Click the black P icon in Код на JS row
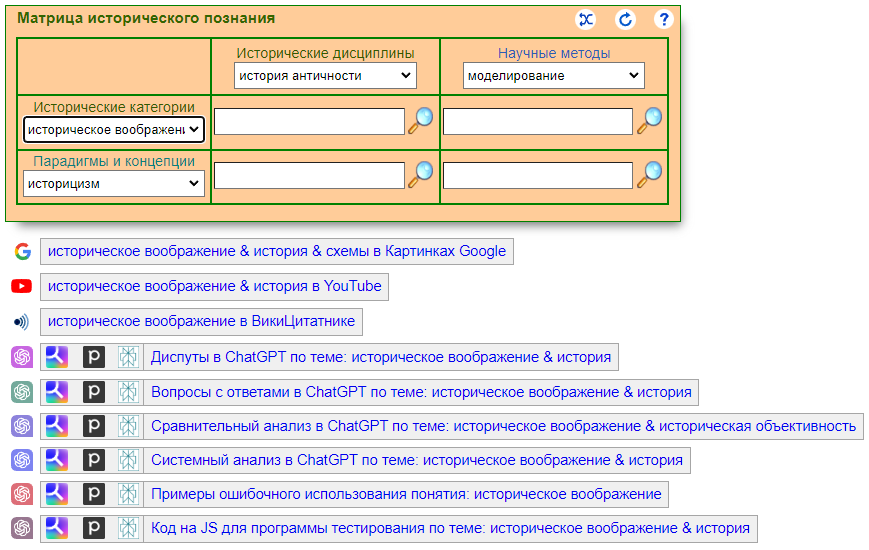Image resolution: width=869 pixels, height=550 pixels. point(94,528)
